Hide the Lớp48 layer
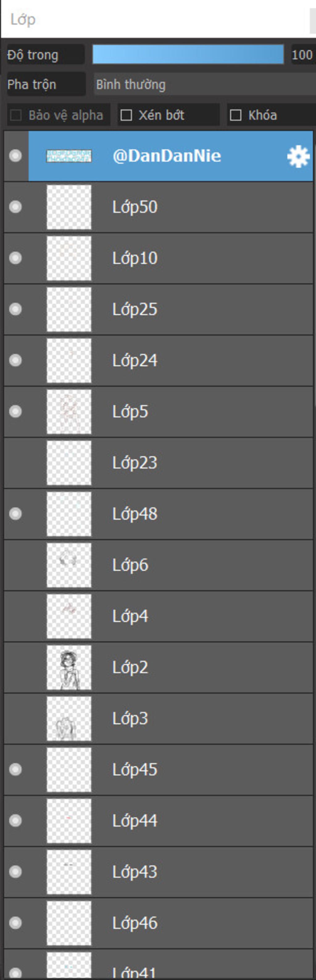316x980 pixels. (x=16, y=514)
